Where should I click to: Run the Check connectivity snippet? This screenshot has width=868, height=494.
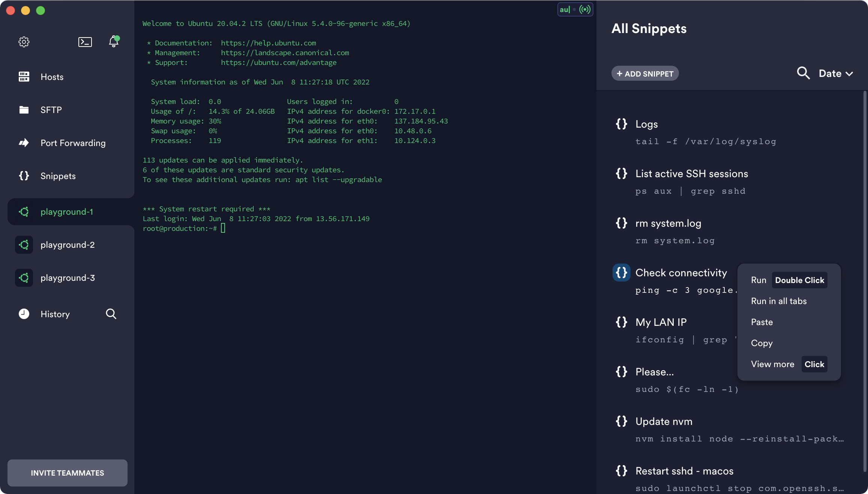(x=758, y=280)
